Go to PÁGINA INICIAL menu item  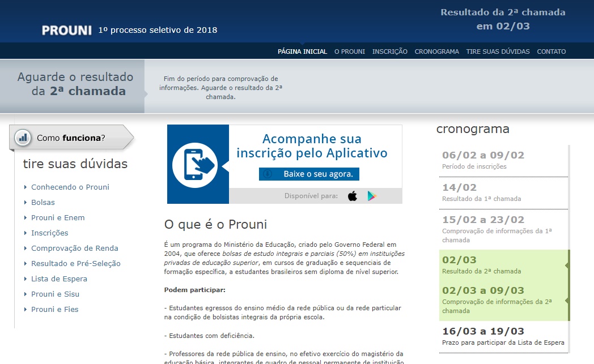point(302,52)
